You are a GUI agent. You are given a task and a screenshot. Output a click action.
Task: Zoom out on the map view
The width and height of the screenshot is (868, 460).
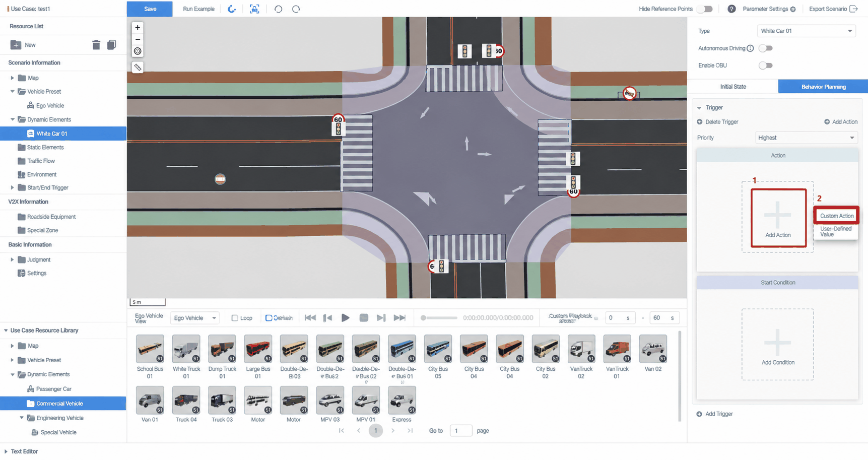click(138, 39)
